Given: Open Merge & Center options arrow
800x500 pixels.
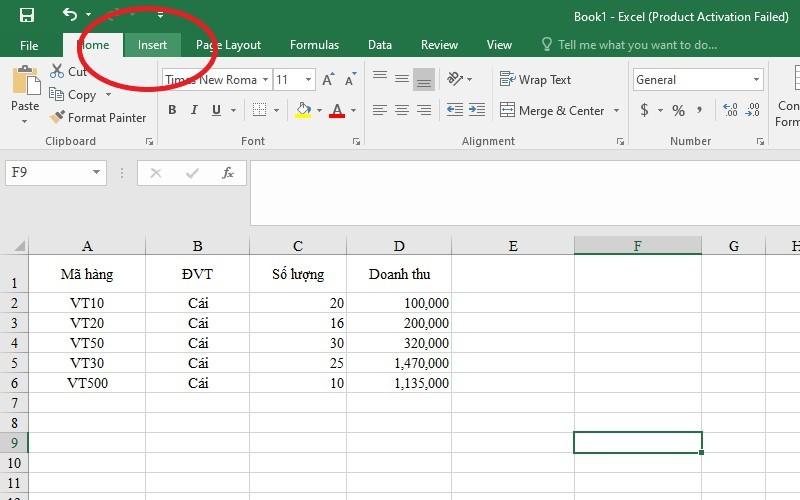Looking at the screenshot, I should (616, 110).
